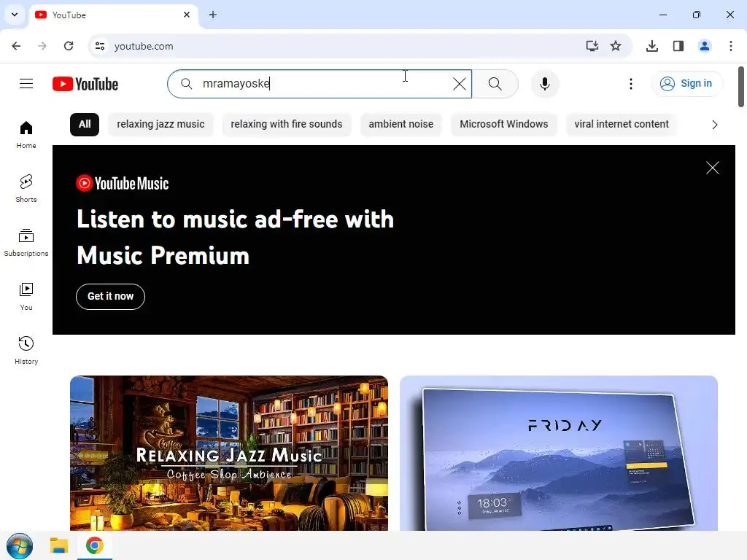Expand the tab search dropdown
This screenshot has width=747, height=560.
15,15
